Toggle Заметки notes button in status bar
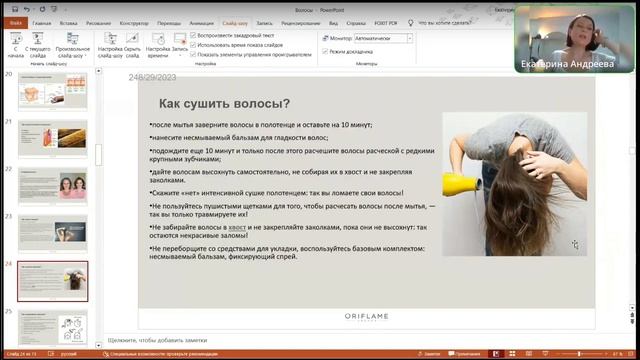 click(429, 354)
